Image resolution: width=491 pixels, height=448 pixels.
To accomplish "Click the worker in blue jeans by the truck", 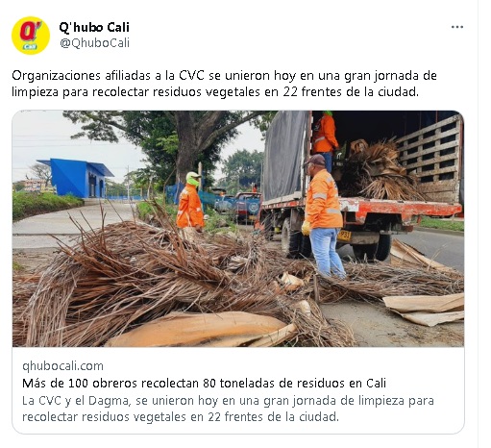I will (x=323, y=216).
